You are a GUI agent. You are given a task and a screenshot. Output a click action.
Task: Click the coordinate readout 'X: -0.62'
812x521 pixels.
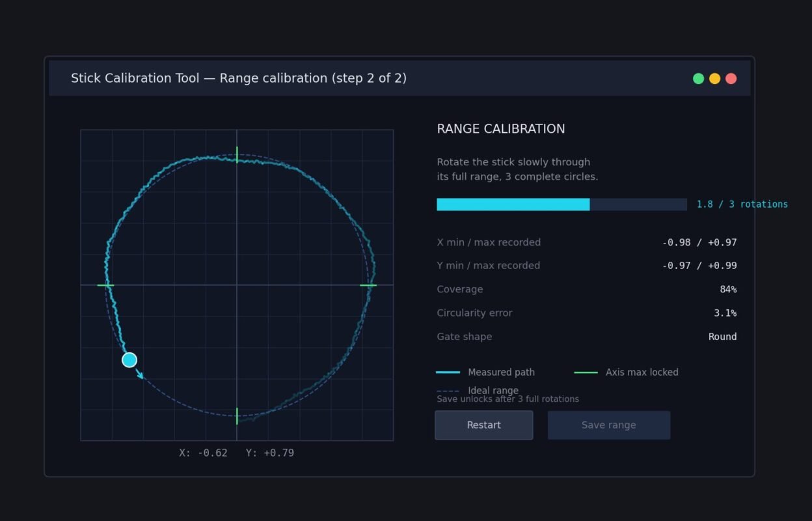coord(204,453)
